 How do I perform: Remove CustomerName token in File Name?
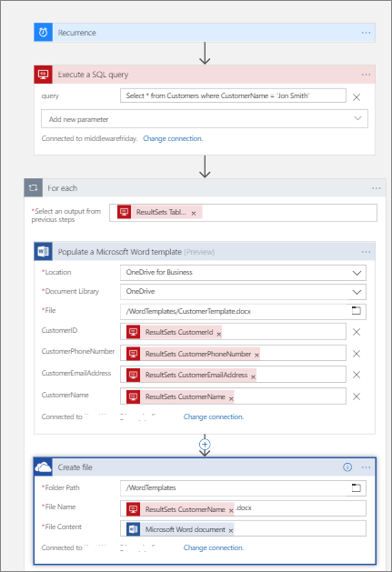click(231, 511)
